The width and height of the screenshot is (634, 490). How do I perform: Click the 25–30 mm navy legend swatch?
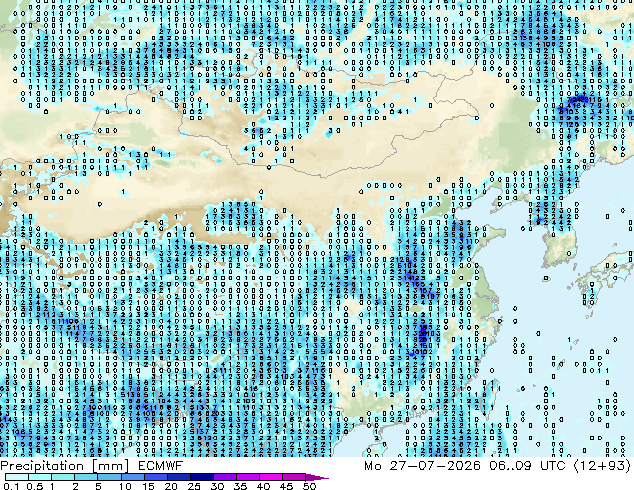coord(201,477)
